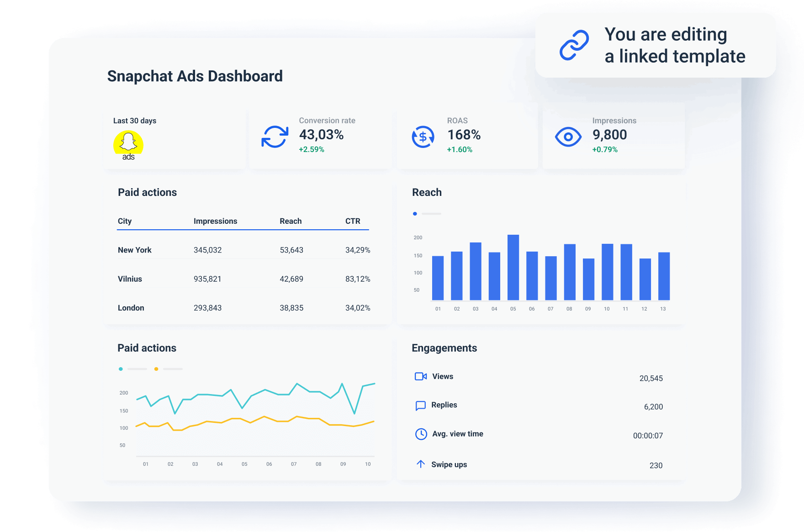The height and width of the screenshot is (532, 804).
Task: Click the Snapchat Ads Dashboard title
Action: pyautogui.click(x=195, y=76)
